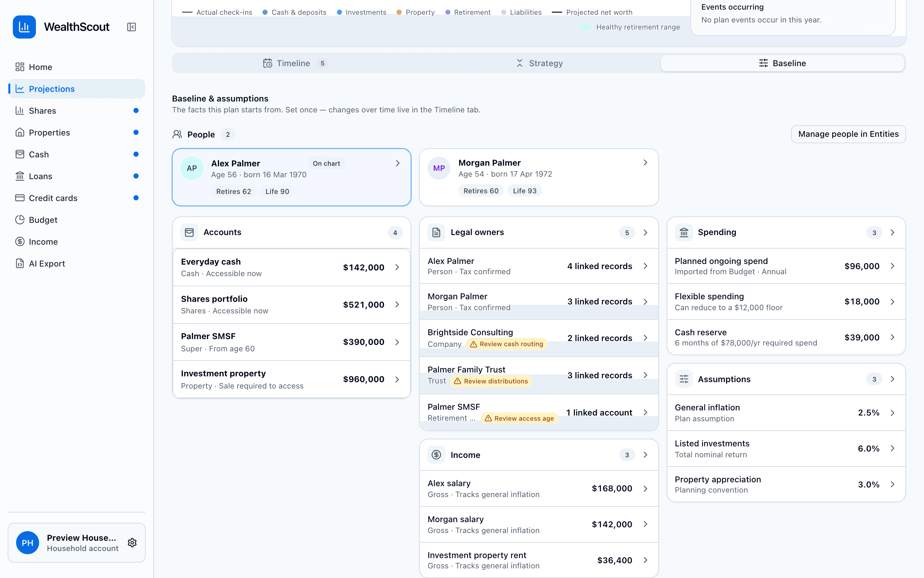The height and width of the screenshot is (578, 924).
Task: Expand Alex Palmer card chevron
Action: (398, 163)
